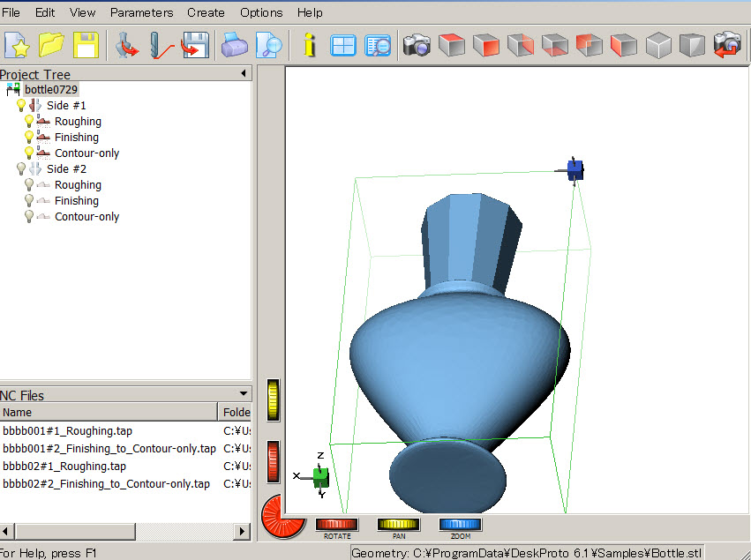
Task: Click the four-pane window layout icon
Action: click(343, 46)
